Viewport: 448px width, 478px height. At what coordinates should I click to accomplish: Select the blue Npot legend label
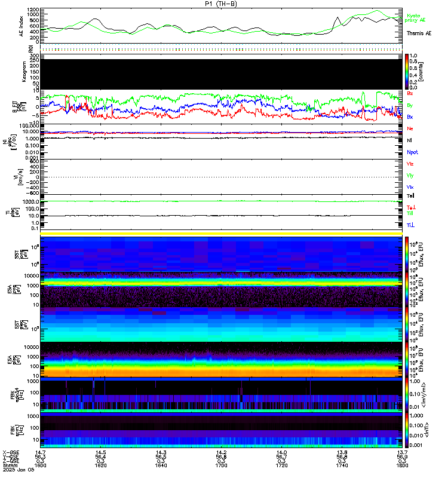point(412,152)
